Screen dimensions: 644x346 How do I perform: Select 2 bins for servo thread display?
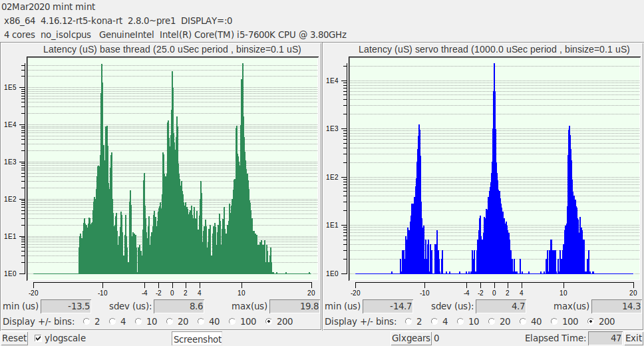pyautogui.click(x=408, y=321)
